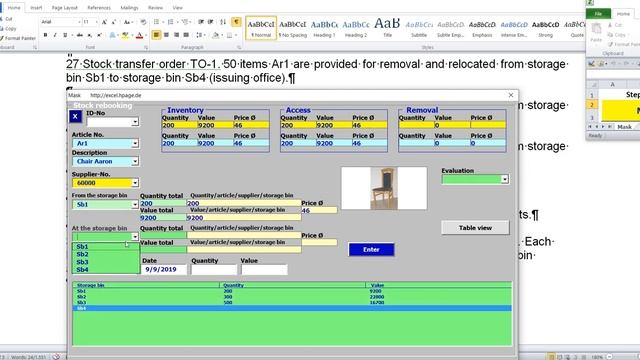This screenshot has width=640, height=360.
Task: Click the empty Quantity input field
Action: click(213, 269)
